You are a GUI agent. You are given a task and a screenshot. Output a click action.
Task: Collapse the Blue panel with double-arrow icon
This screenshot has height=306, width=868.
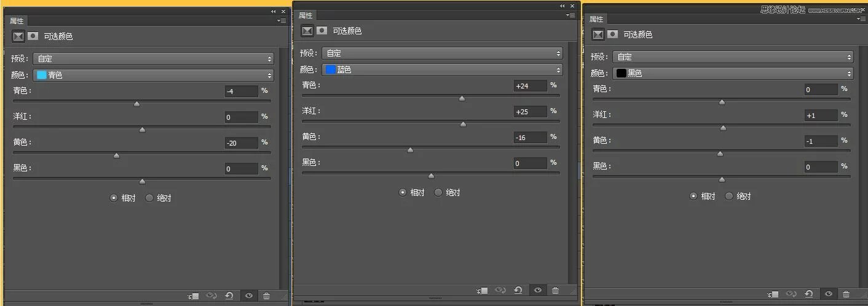point(562,6)
